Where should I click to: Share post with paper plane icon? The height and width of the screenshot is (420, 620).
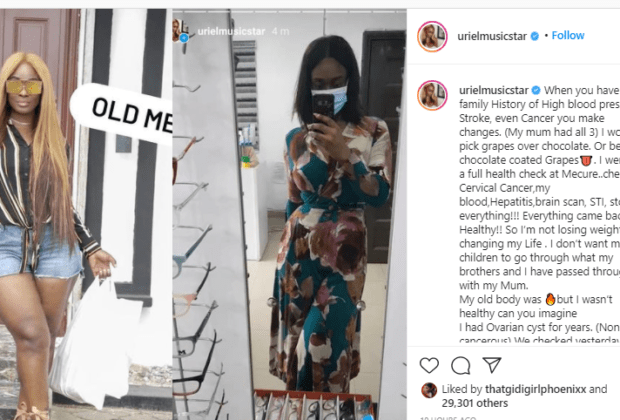[492, 365]
